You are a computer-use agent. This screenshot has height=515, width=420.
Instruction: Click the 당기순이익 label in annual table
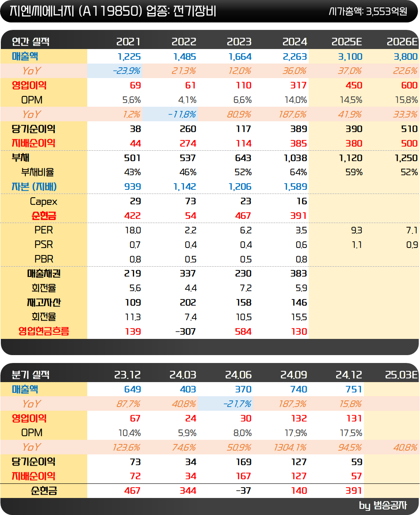tap(33, 129)
